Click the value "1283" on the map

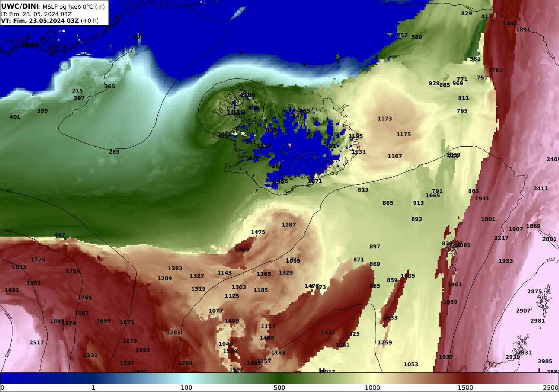[x=175, y=268]
